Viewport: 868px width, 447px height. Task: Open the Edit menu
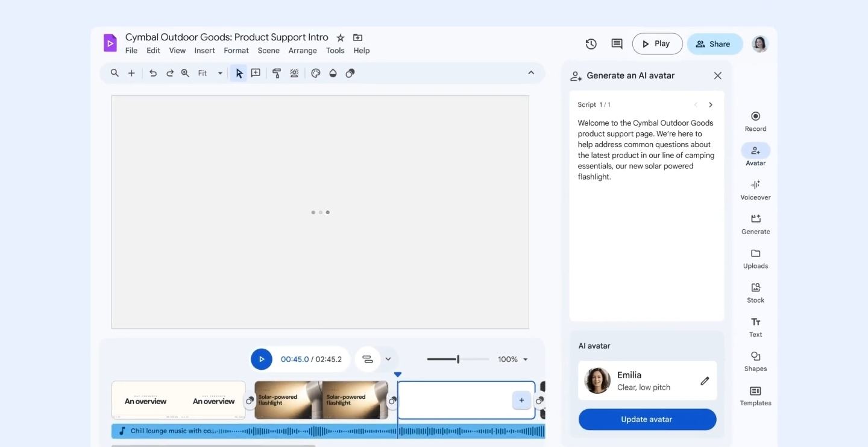pos(153,51)
